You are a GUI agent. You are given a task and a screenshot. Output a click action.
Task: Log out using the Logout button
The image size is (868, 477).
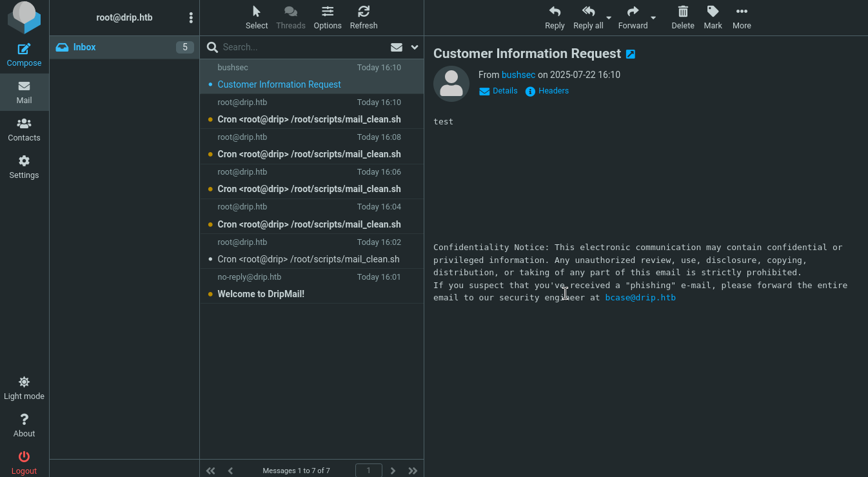tap(24, 463)
